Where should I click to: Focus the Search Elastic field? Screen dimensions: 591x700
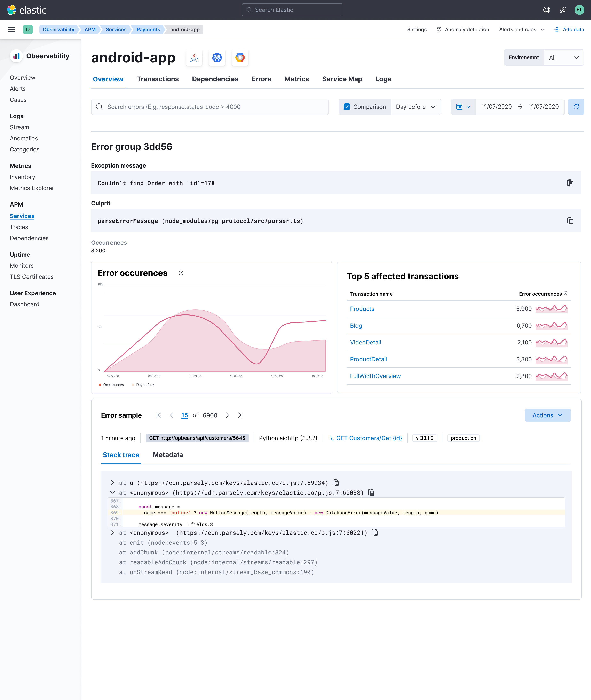[x=292, y=10]
